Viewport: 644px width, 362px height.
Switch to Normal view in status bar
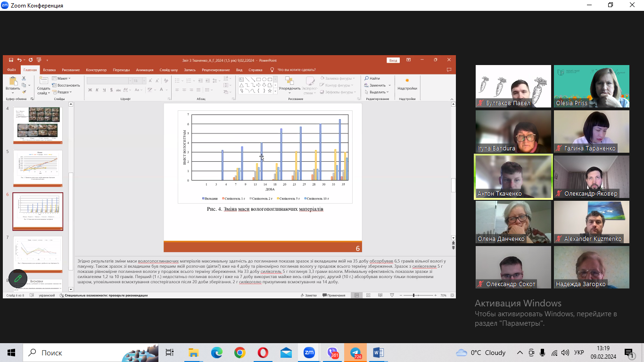tap(356, 296)
